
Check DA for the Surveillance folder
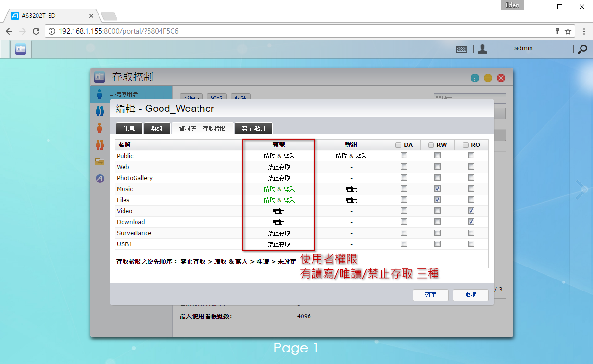(x=404, y=233)
